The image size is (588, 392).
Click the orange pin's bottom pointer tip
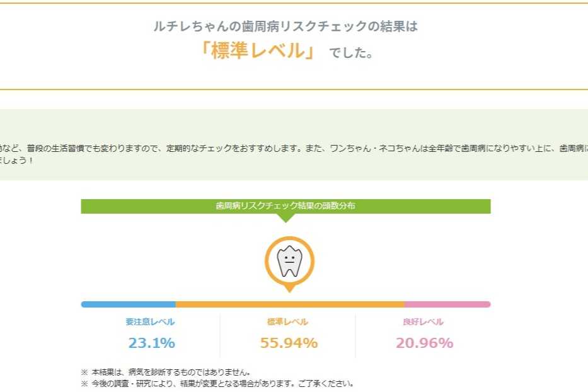[289, 290]
